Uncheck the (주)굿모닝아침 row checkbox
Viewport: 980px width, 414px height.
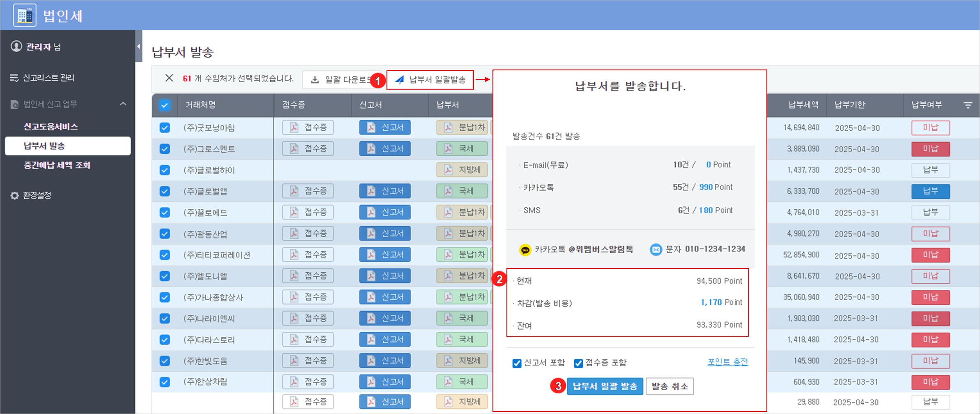point(165,128)
